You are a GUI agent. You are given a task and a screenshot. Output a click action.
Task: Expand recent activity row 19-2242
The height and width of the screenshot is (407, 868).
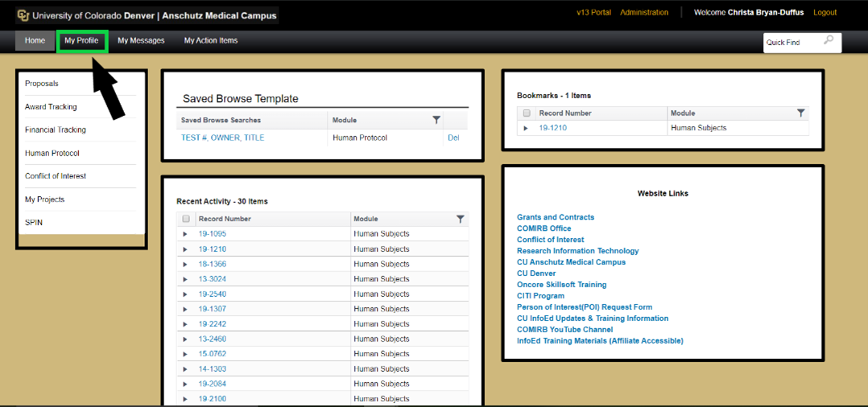185,324
